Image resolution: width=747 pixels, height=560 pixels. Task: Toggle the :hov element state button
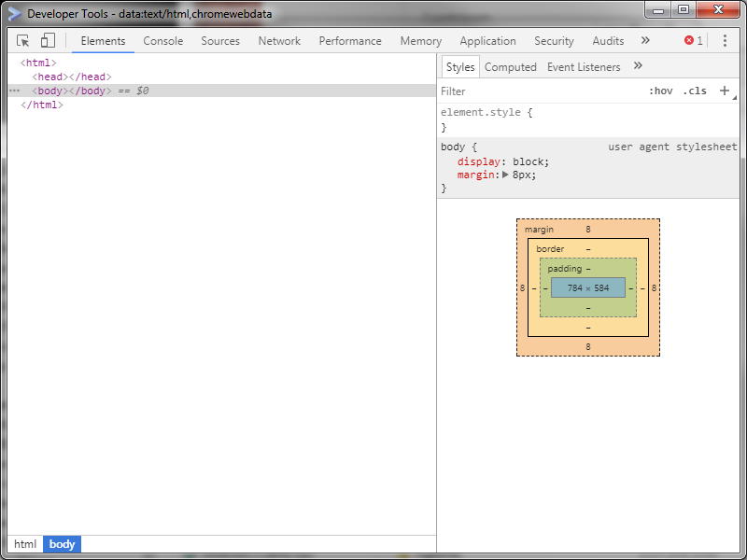pos(661,91)
